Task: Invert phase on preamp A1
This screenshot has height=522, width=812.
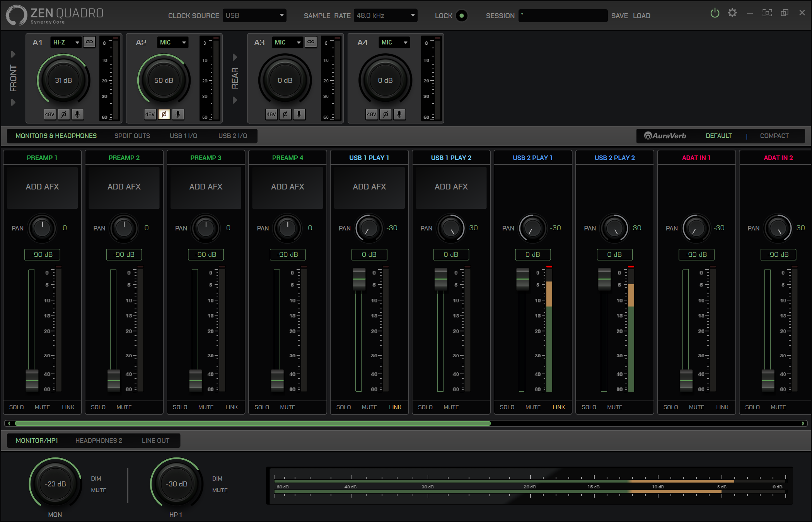Action: pos(64,114)
